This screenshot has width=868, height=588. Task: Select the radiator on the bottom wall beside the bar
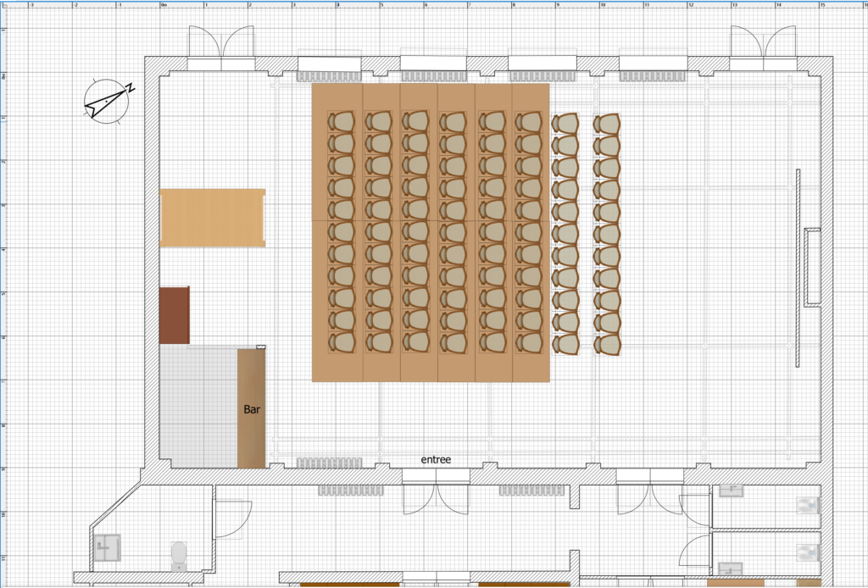pyautogui.click(x=328, y=463)
